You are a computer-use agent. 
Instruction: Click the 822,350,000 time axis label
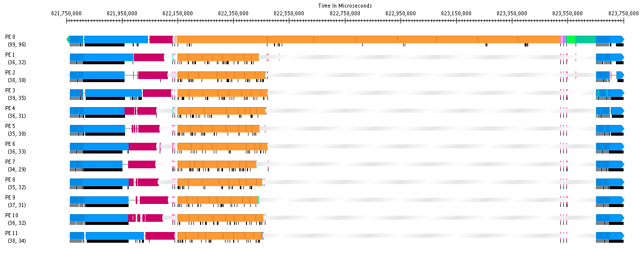234,13
